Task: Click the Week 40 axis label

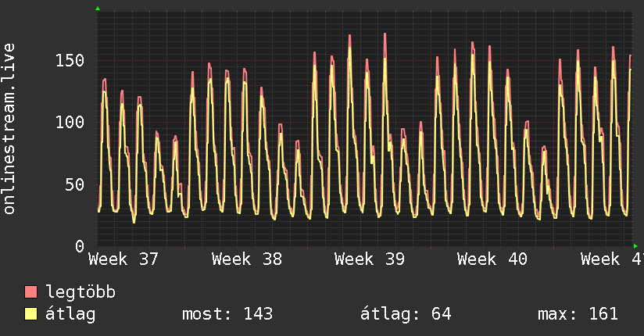Action: [492, 259]
